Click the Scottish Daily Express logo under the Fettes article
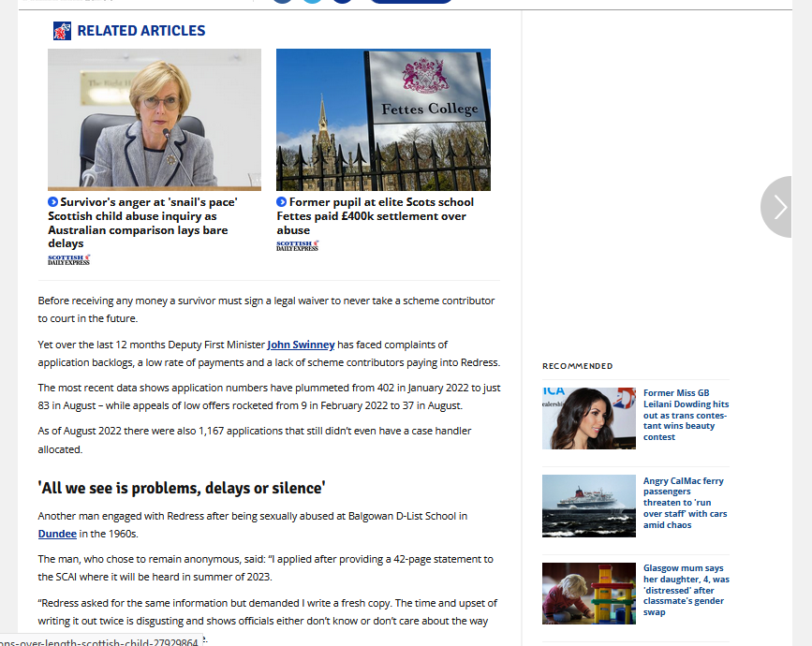The height and width of the screenshot is (646, 812). click(297, 246)
